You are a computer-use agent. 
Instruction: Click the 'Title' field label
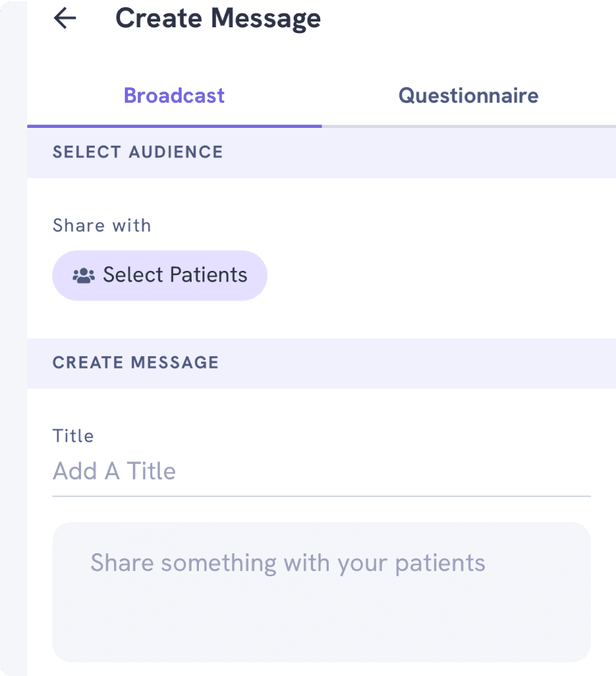[x=73, y=436]
